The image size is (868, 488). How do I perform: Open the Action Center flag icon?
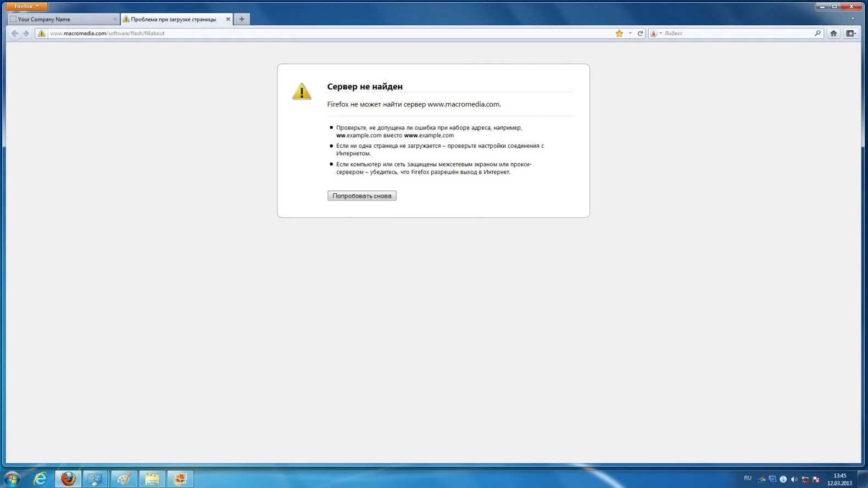pos(816,479)
